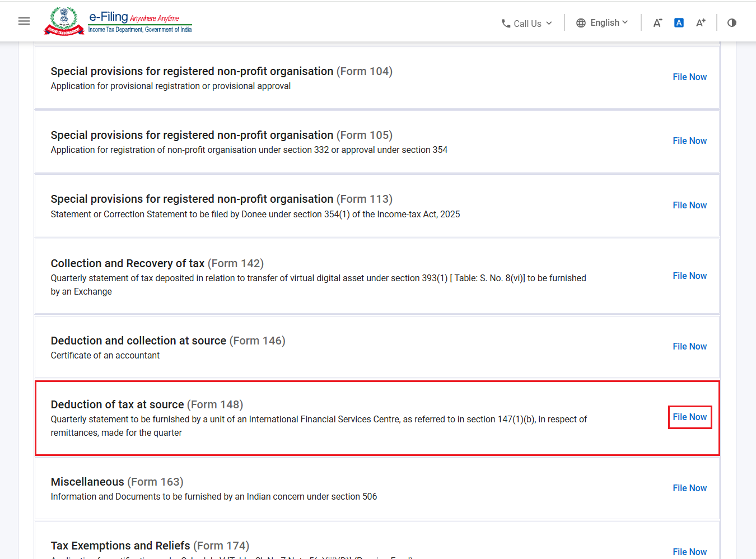The image size is (756, 559).
Task: Click 'Income Tax Department, Government of India' text
Action: tap(140, 30)
